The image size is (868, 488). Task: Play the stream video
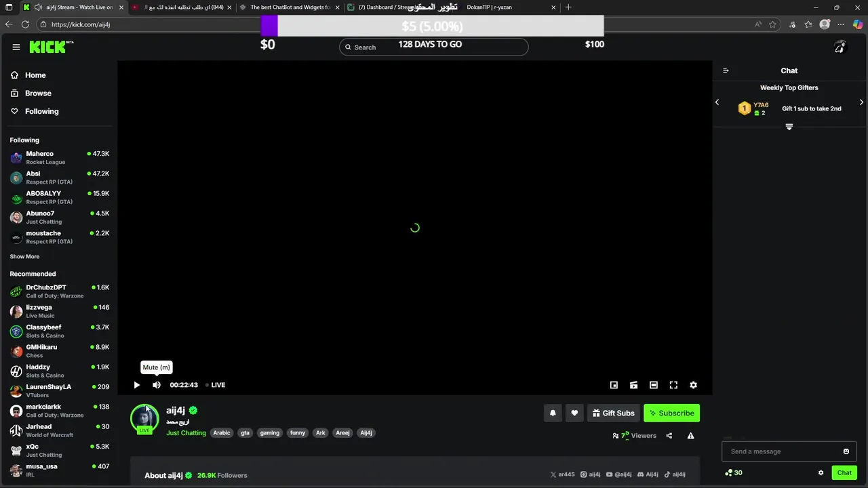(x=136, y=385)
